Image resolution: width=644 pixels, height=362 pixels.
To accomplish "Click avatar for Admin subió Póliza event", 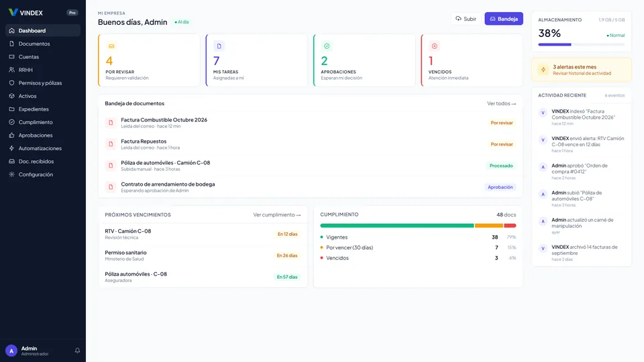I will point(543,194).
